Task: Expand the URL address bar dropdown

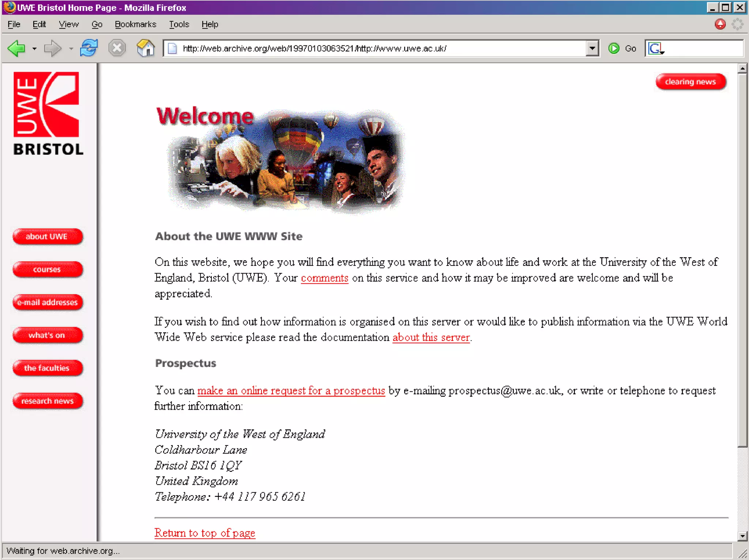Action: coord(592,48)
